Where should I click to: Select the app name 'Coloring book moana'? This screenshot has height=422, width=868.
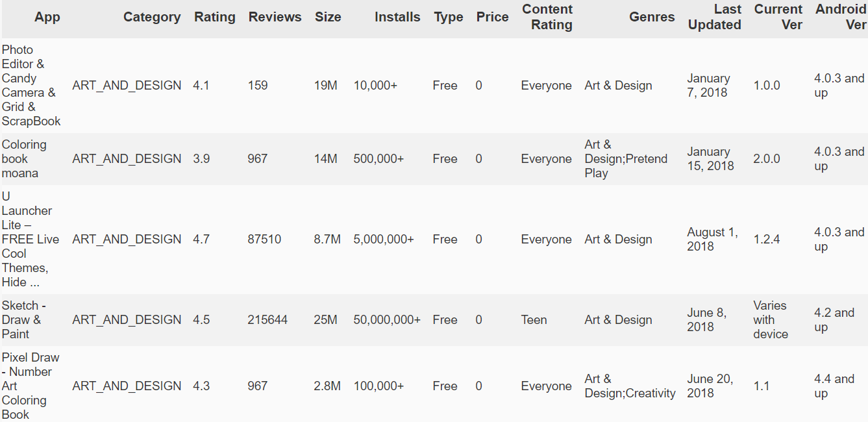click(x=24, y=159)
